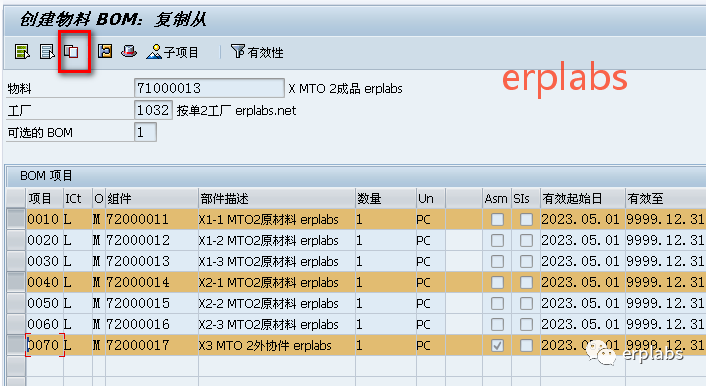The height and width of the screenshot is (386, 706).
Task: Open 有效性 validity filter
Action: [x=257, y=52]
